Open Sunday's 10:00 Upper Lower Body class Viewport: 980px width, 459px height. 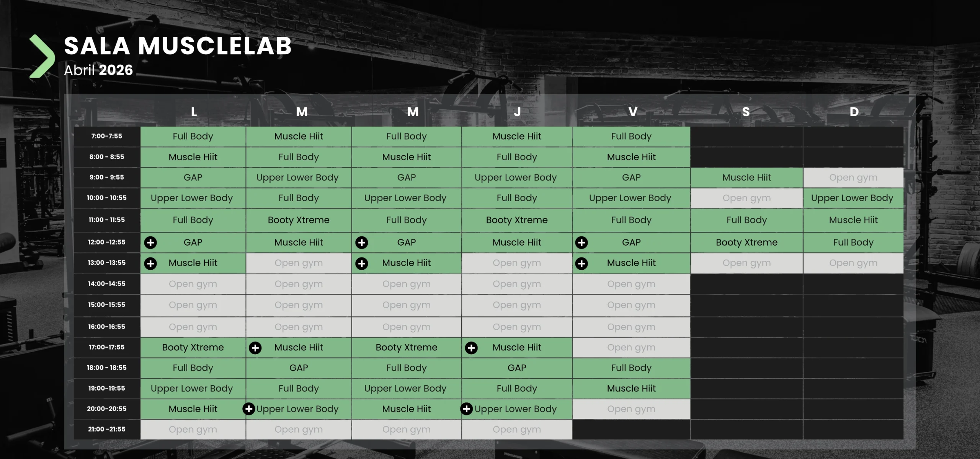(852, 198)
